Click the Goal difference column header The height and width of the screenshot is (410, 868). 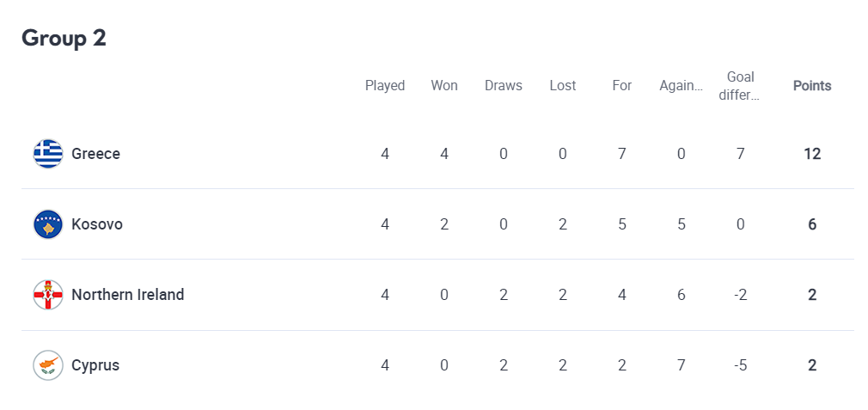tap(741, 86)
